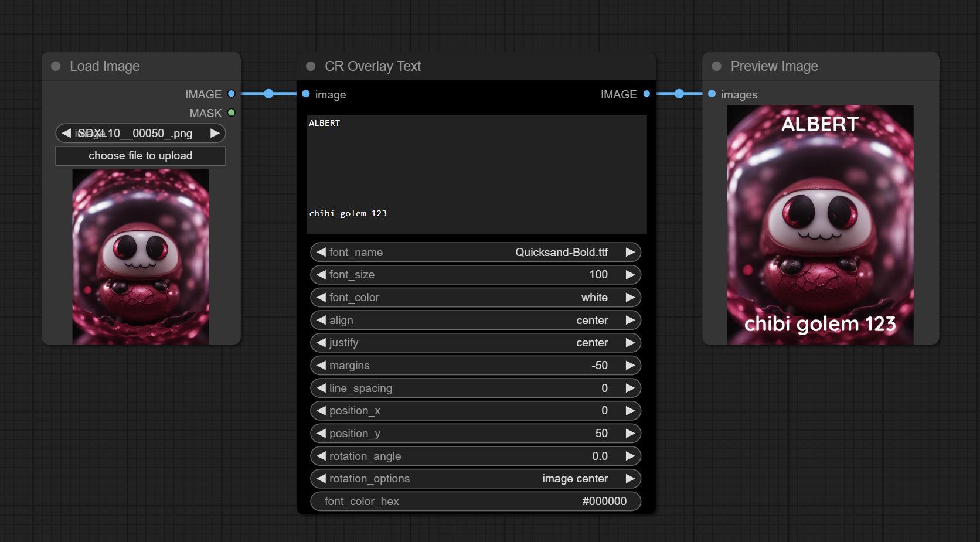Click the margins value slider
Viewport: 980px width, 542px height.
coord(475,366)
